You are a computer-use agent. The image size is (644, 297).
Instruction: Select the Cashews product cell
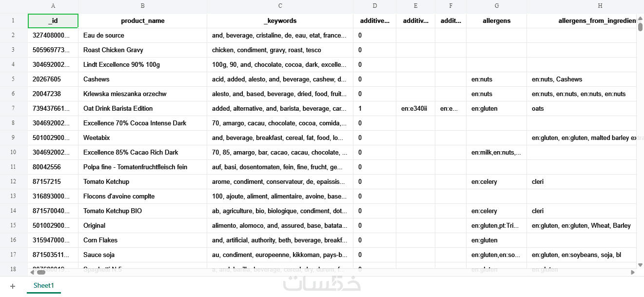(x=142, y=79)
